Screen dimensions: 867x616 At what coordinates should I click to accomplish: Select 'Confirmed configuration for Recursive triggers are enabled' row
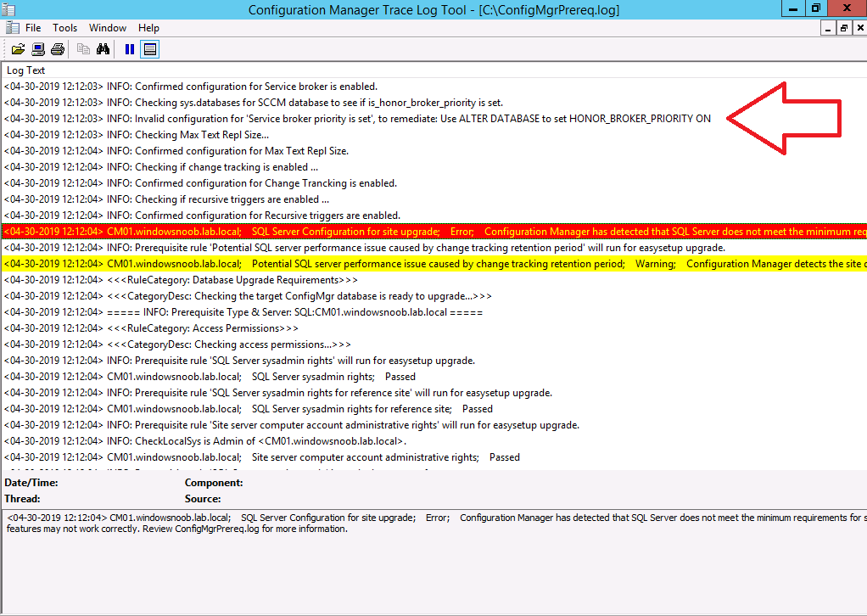pos(434,216)
